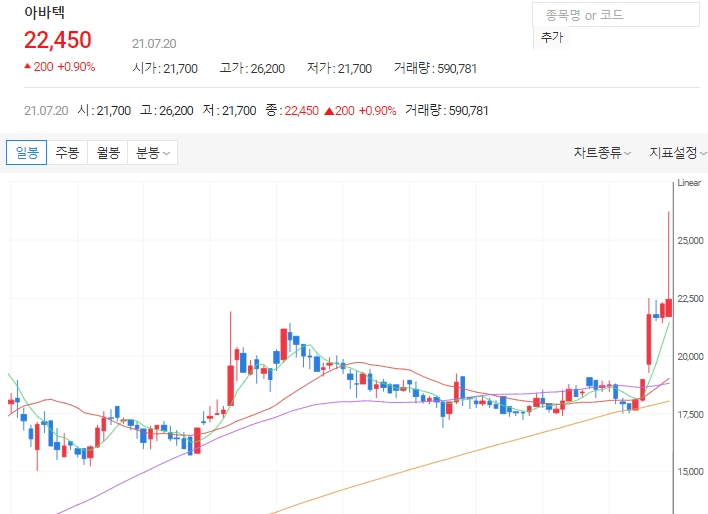Click 종: 22,450 closing value in info row
Screen dimensions: 708x514
click(x=292, y=110)
